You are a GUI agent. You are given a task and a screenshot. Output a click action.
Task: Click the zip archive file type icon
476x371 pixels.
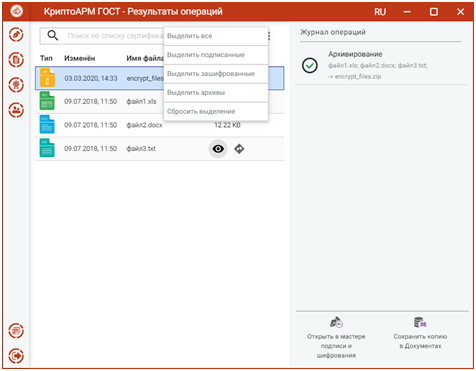[x=47, y=78]
